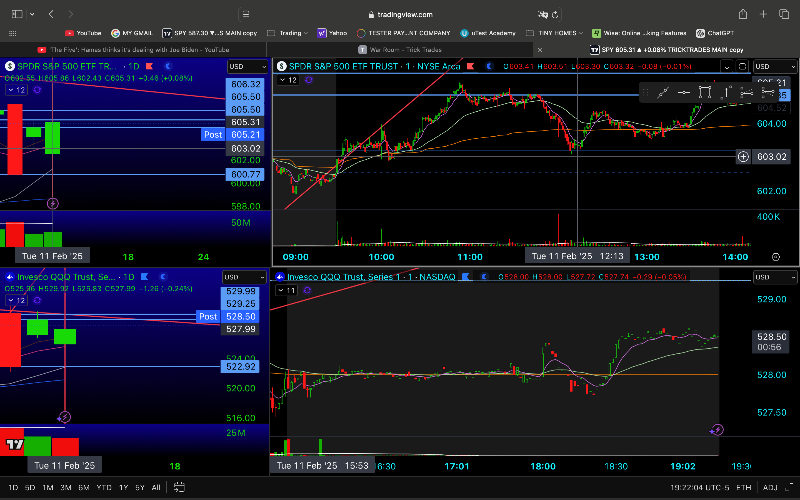Reload the tradingview.com page
Screen dimensions: 800x500
click(555, 15)
